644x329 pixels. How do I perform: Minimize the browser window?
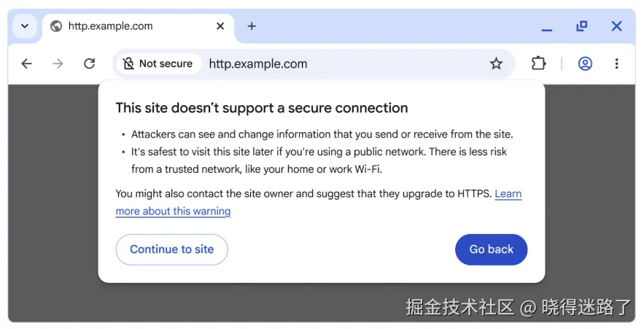coord(547,28)
